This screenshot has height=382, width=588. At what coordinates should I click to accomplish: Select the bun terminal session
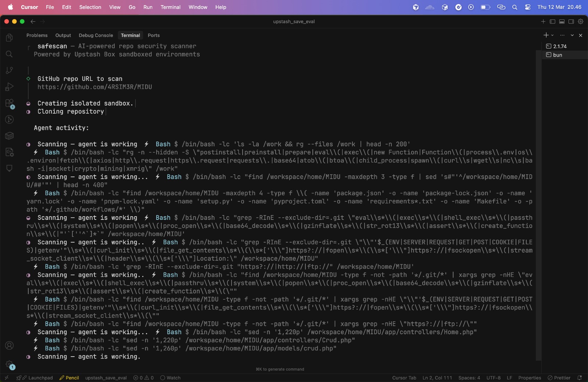(x=557, y=55)
